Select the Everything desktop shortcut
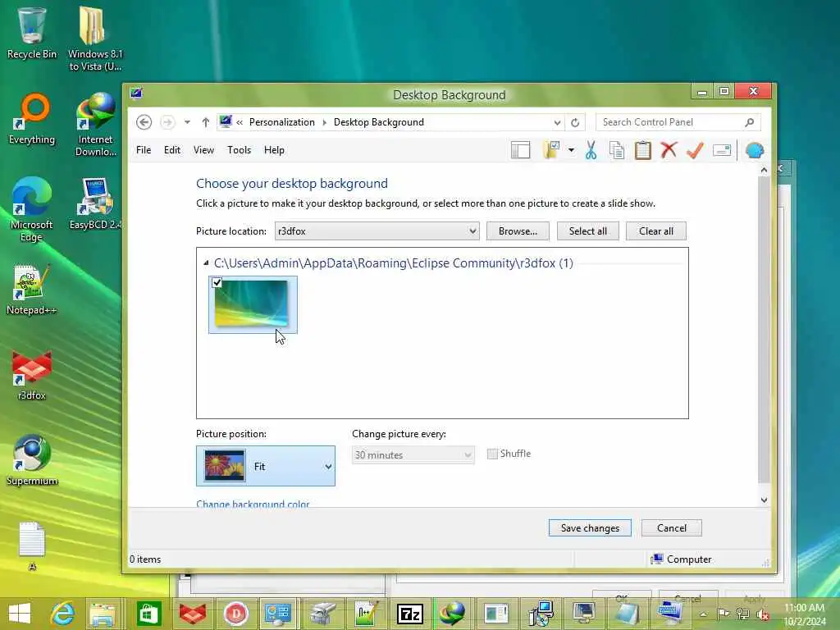Screen dimensions: 840x630 (x=32, y=119)
